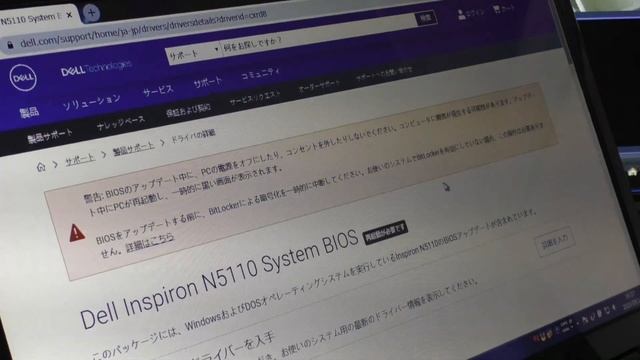
Task: Open a new browser tab with plus button
Action: (91, 13)
